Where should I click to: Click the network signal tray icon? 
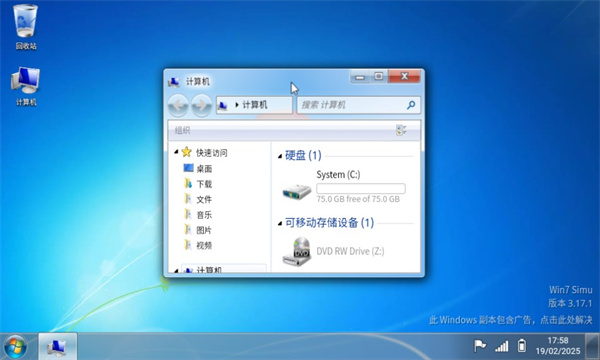(502, 346)
